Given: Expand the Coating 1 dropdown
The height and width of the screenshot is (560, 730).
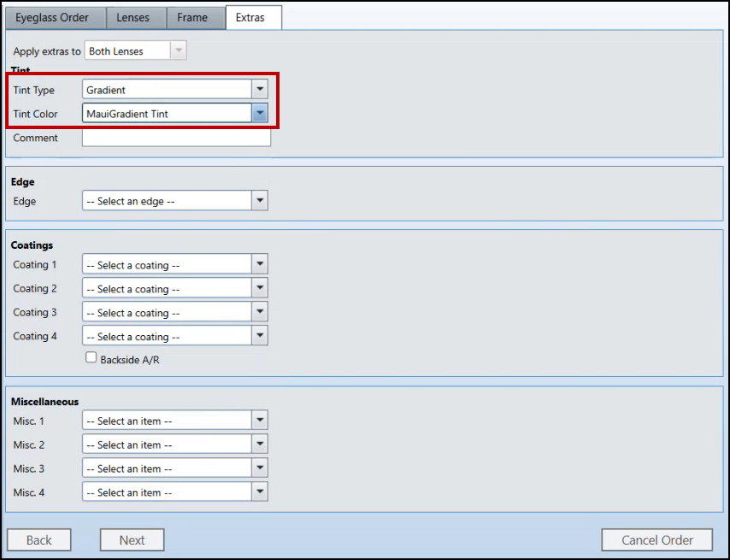Looking at the screenshot, I should (x=260, y=265).
